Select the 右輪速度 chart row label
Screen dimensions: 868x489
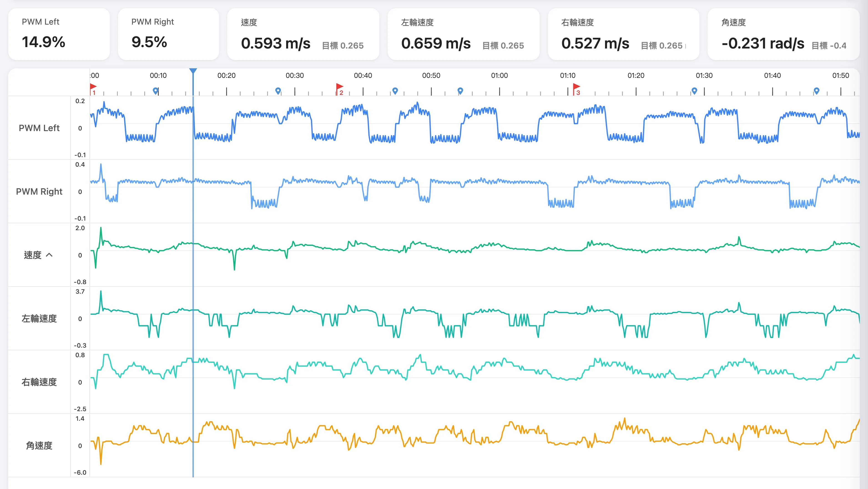pyautogui.click(x=39, y=382)
